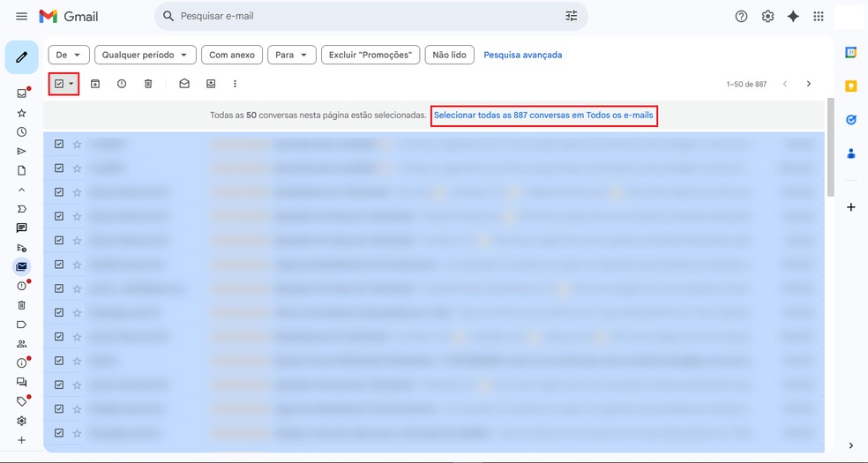Collapse sidebar labels with Less chevron

point(21,190)
